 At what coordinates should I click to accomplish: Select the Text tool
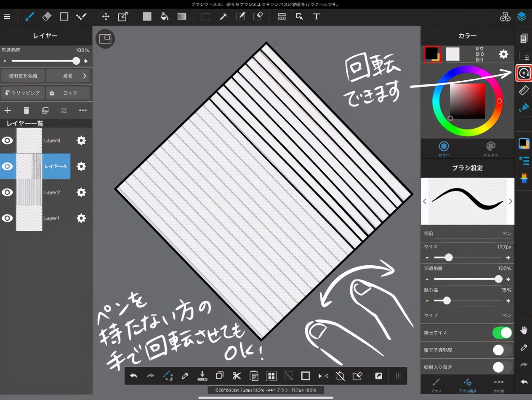316,17
